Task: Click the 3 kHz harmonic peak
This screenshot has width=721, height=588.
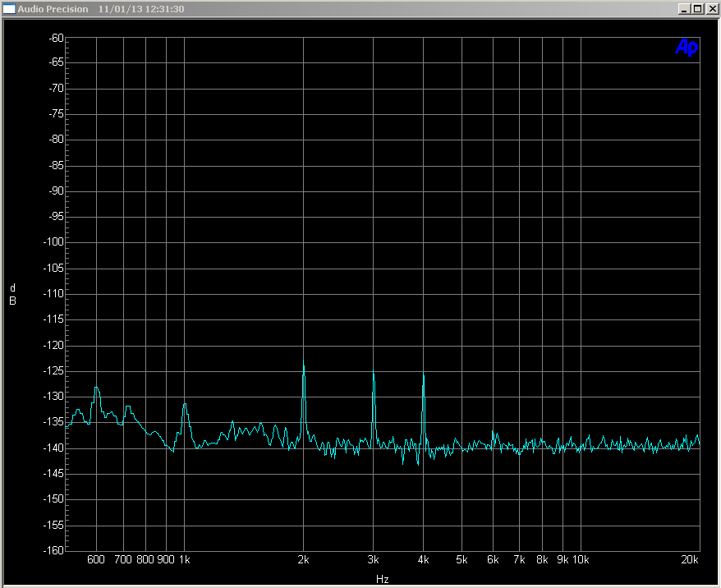Action: [374, 370]
